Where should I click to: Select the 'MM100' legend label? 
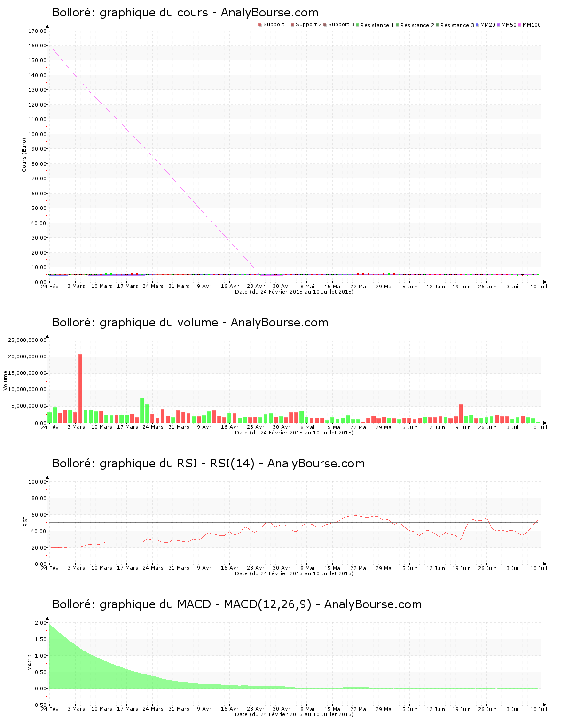tap(532, 25)
